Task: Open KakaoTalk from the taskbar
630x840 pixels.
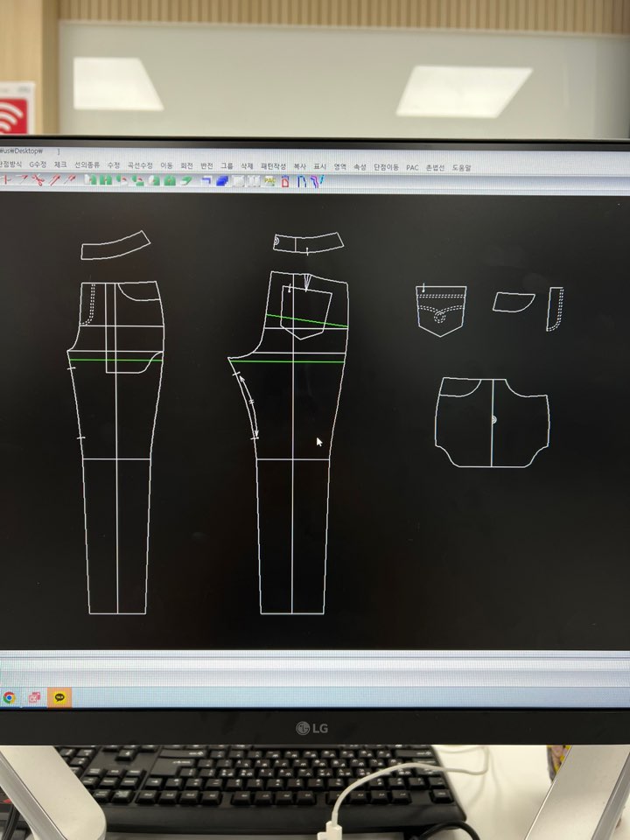Action: coord(59,697)
